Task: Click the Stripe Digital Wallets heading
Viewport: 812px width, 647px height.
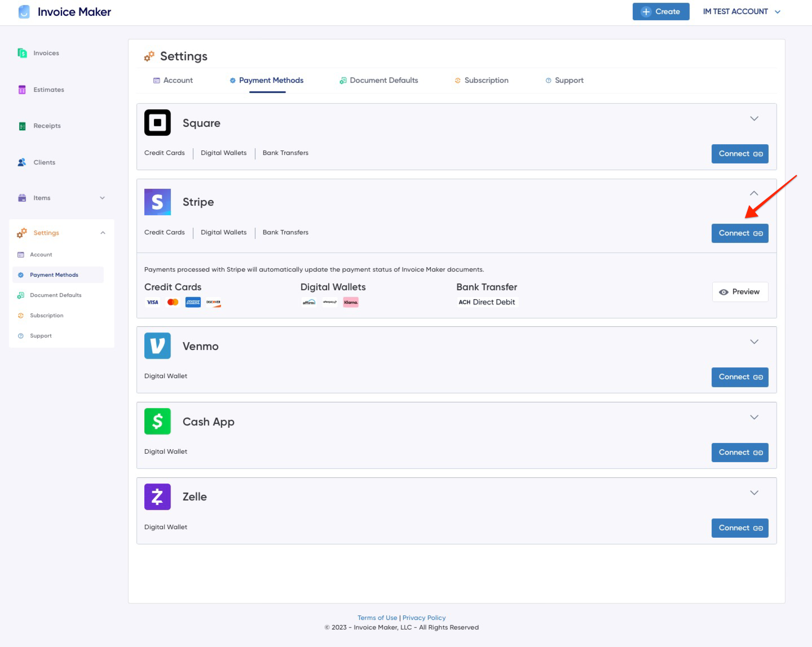Action: click(x=333, y=287)
